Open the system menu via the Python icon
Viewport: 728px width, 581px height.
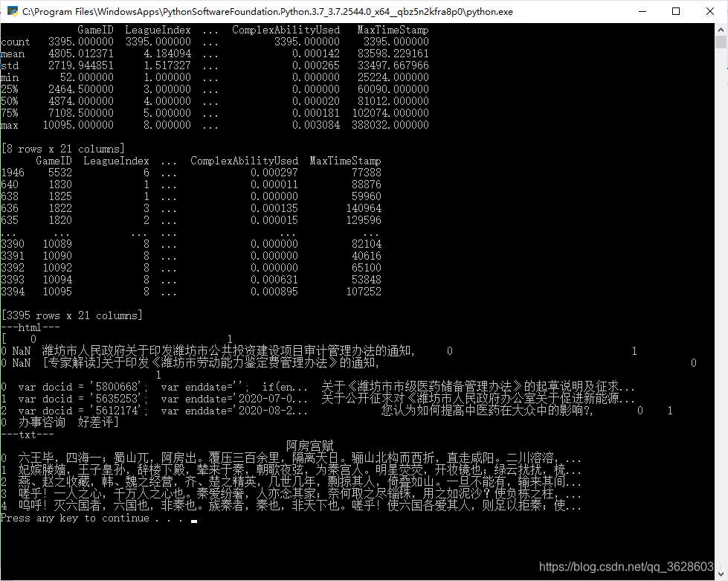coord(10,12)
